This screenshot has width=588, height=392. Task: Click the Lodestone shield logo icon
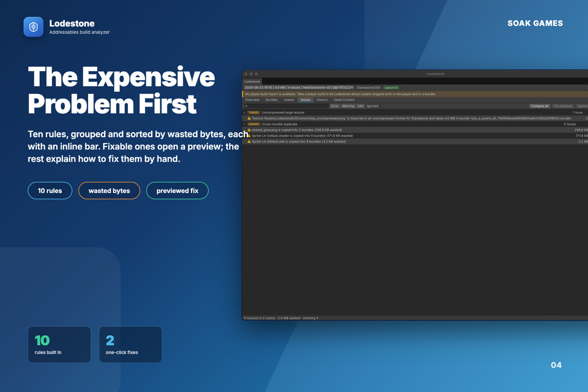tap(34, 27)
